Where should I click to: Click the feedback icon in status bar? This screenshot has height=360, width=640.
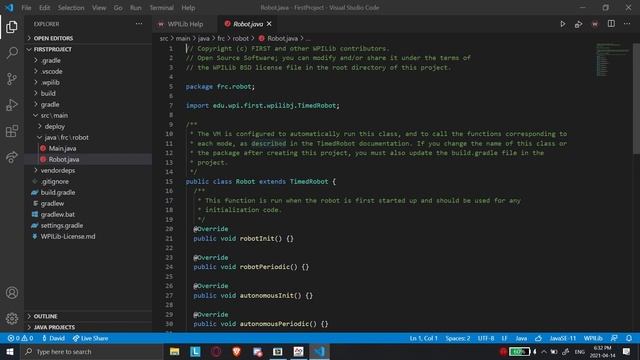614,338
